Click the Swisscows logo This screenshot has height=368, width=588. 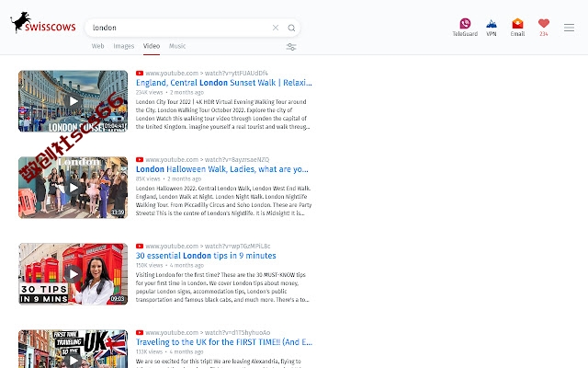(43, 23)
